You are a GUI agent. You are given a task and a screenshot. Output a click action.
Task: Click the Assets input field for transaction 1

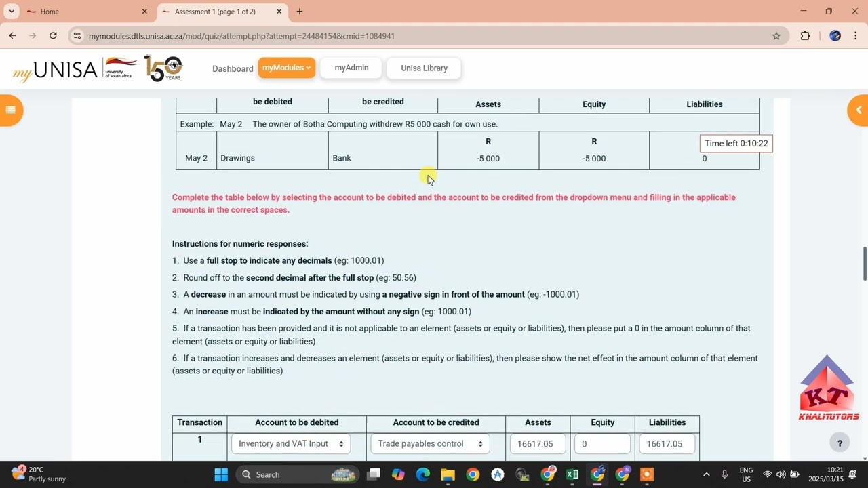coord(538,444)
